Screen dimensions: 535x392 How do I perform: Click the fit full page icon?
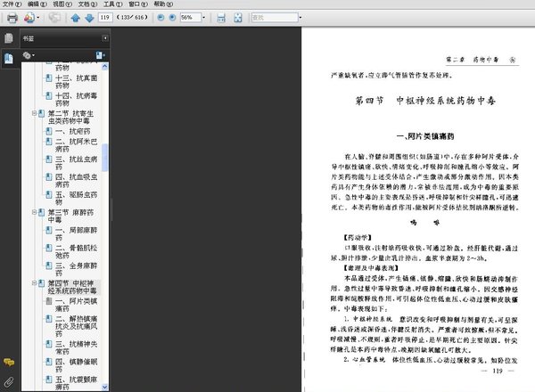[x=238, y=18]
